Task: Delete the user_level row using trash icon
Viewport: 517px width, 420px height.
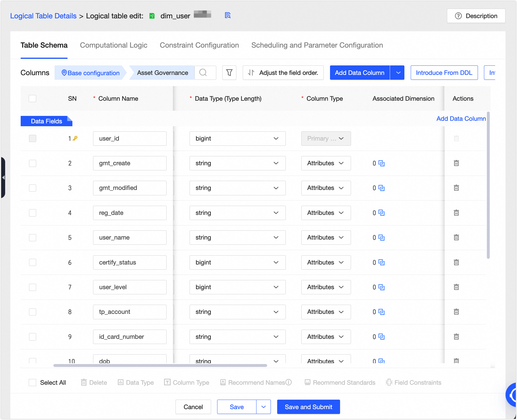Action: [x=456, y=287]
